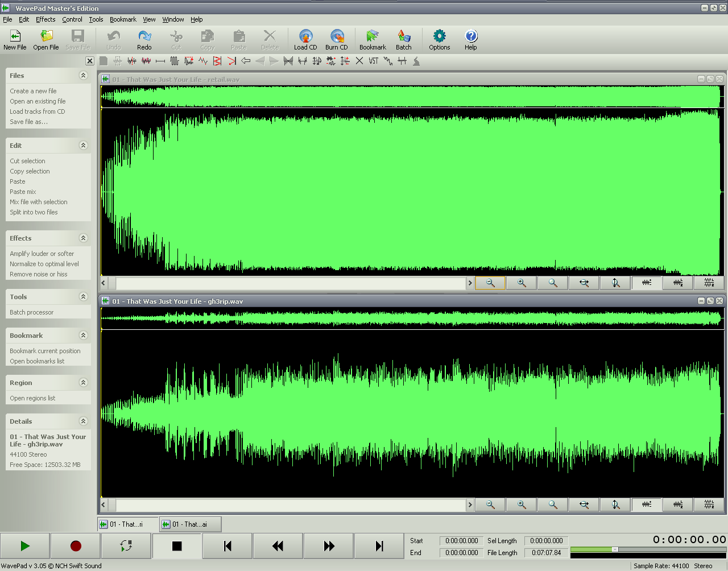Collapse the Region sidebar section
Image resolution: width=728 pixels, height=571 pixels.
(84, 383)
